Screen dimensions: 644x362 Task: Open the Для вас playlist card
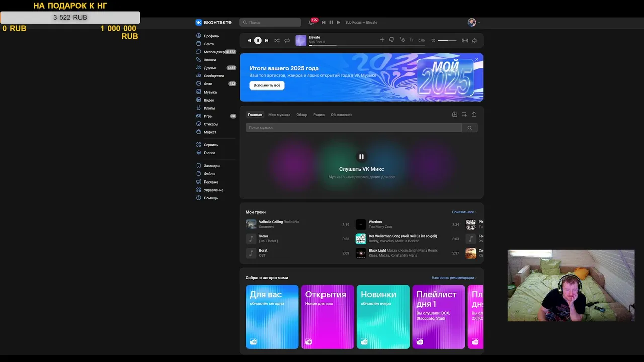(272, 317)
